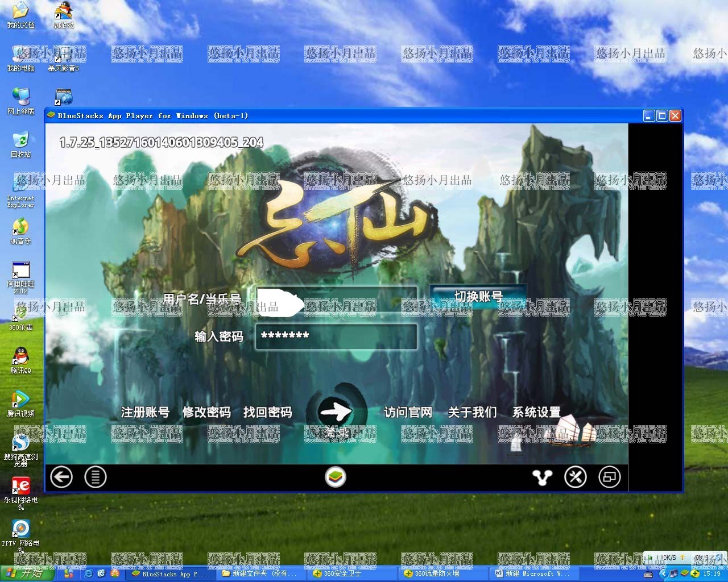Select the film-and-globe shortcut icon below 暴风影音5

64,97
